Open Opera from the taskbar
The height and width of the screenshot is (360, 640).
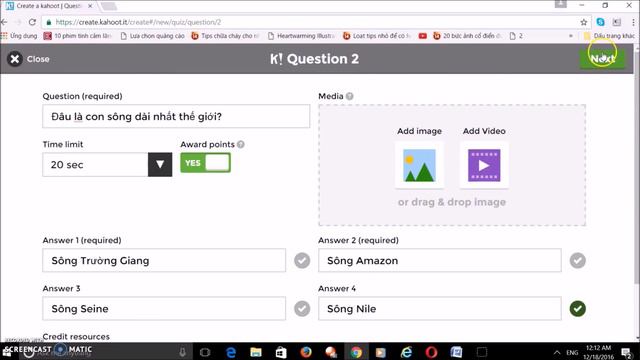point(431,352)
